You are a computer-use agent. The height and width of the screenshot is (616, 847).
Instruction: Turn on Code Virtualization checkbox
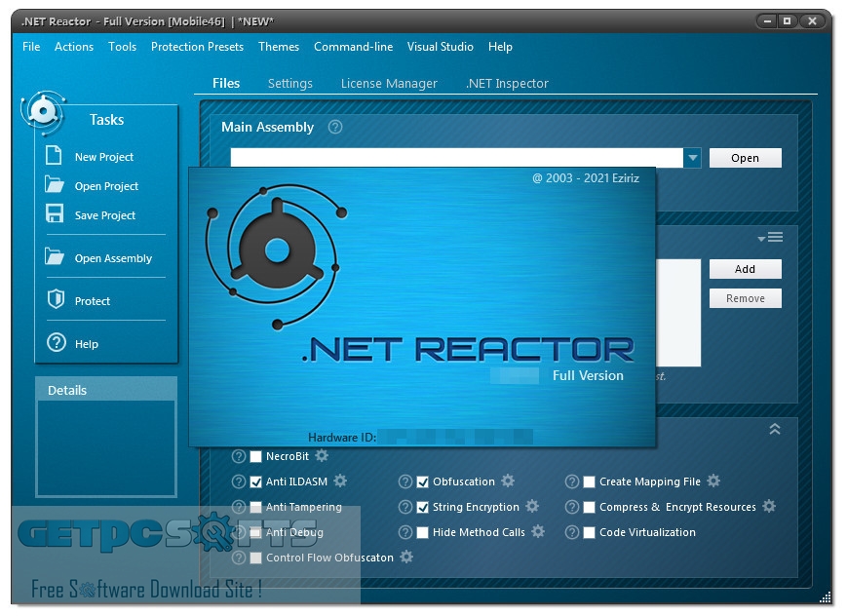click(x=590, y=533)
